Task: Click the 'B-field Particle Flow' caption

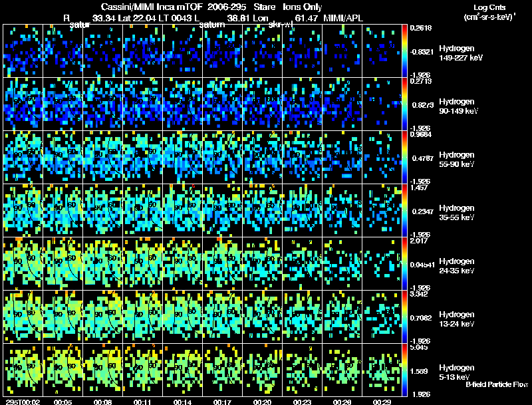Action: 497,384
